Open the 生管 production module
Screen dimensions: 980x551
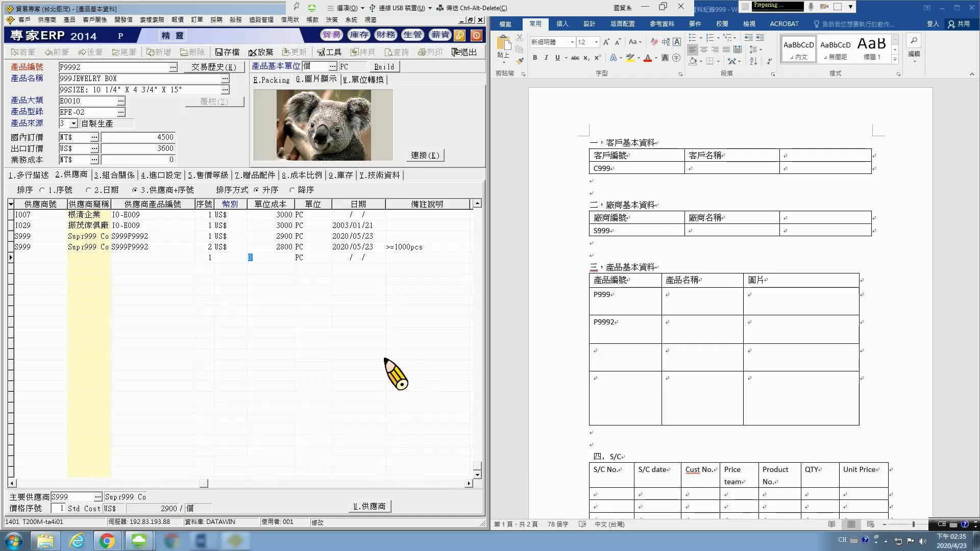(413, 35)
